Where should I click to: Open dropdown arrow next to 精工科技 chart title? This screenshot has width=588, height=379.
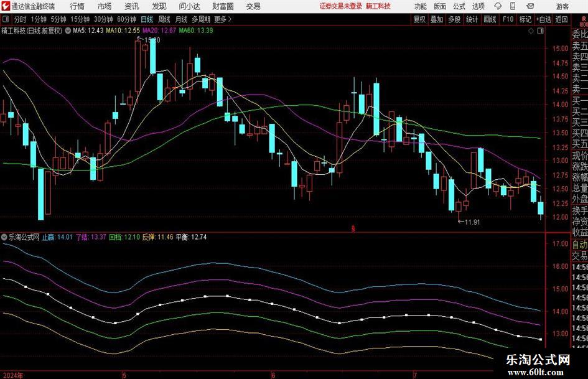coord(68,30)
